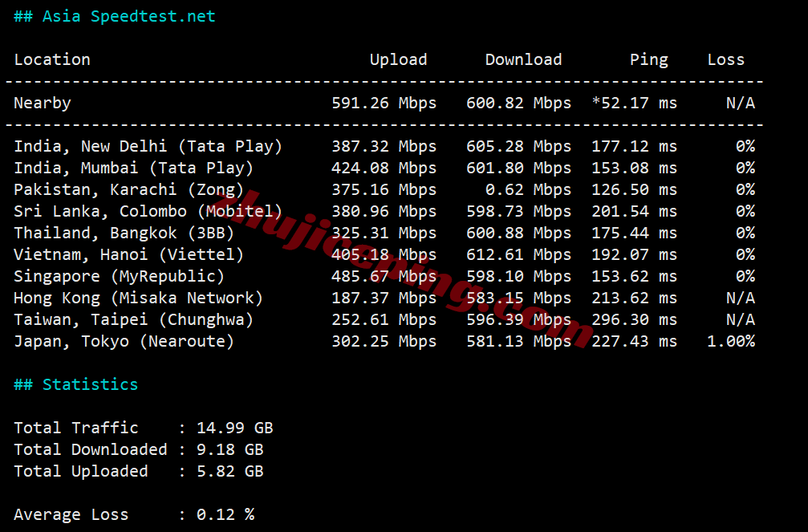This screenshot has height=532, width=808.
Task: Click Tokyo upload 302.25 Mbps
Action: 384,341
